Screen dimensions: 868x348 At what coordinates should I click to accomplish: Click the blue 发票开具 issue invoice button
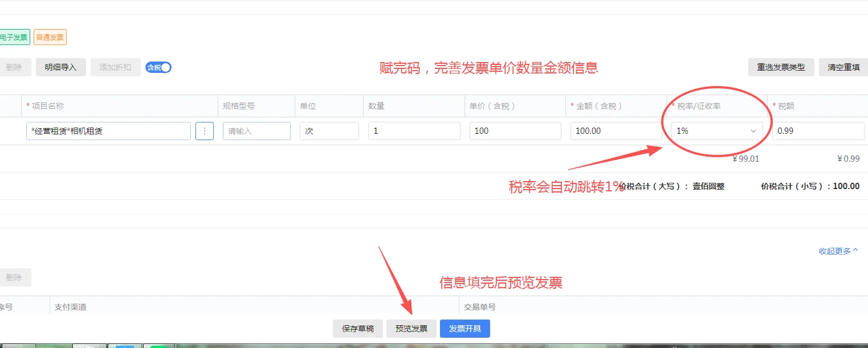coord(464,328)
